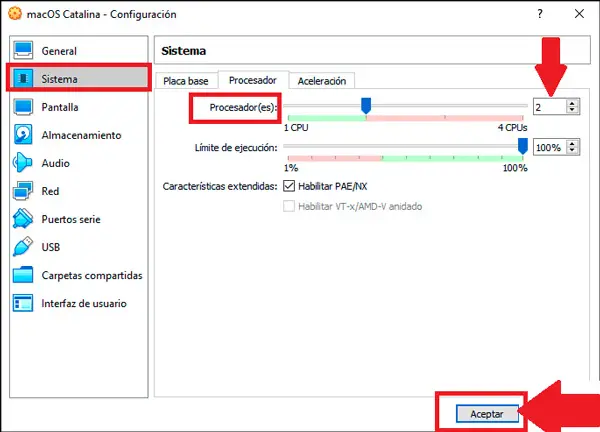Increase execution limit percentage stepper
The width and height of the screenshot is (600, 432).
click(x=572, y=143)
